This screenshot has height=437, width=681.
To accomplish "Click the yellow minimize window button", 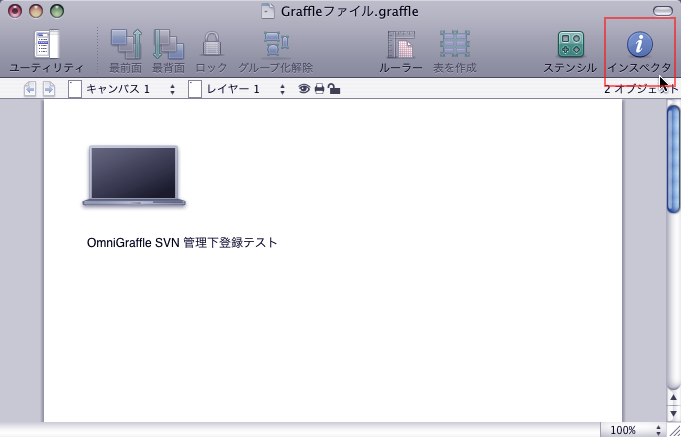I will [x=36, y=11].
